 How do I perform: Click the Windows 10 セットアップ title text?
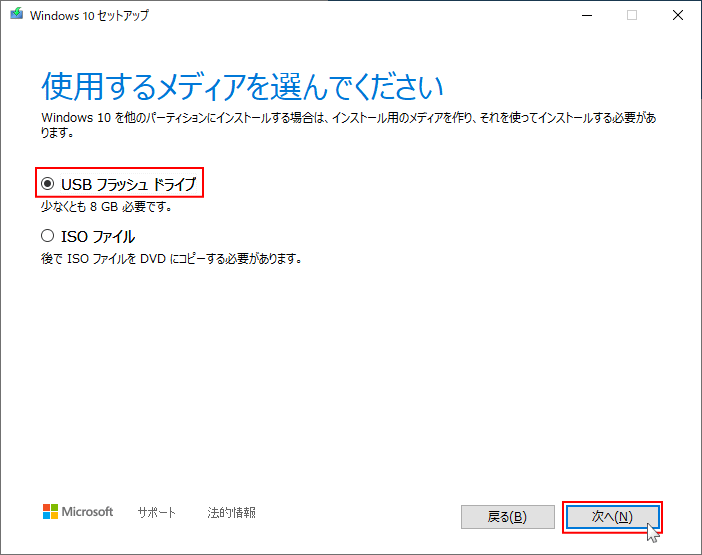[x=89, y=15]
